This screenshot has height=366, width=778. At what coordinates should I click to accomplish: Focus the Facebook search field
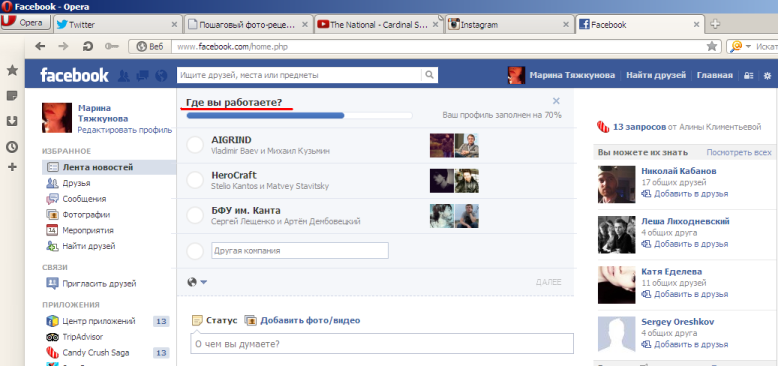pyautogui.click(x=299, y=75)
